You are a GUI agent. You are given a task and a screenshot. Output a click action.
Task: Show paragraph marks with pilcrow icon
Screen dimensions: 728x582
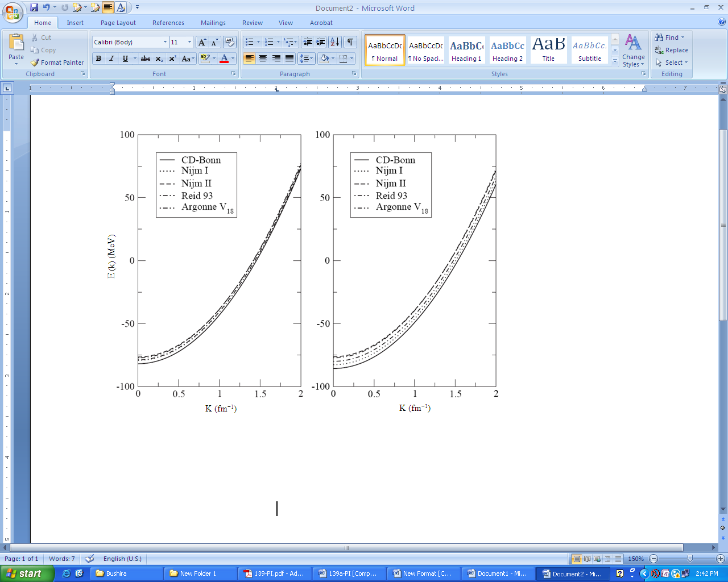click(x=350, y=42)
